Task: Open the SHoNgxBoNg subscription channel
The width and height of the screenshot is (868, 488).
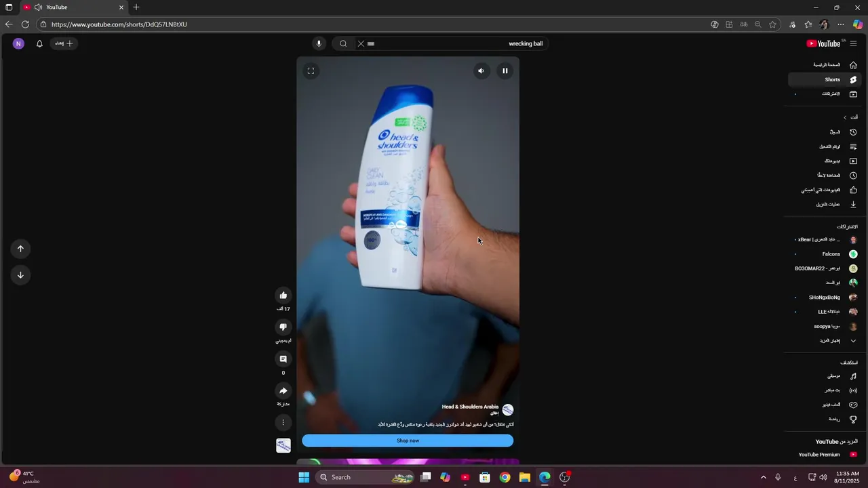Action: pyautogui.click(x=825, y=298)
